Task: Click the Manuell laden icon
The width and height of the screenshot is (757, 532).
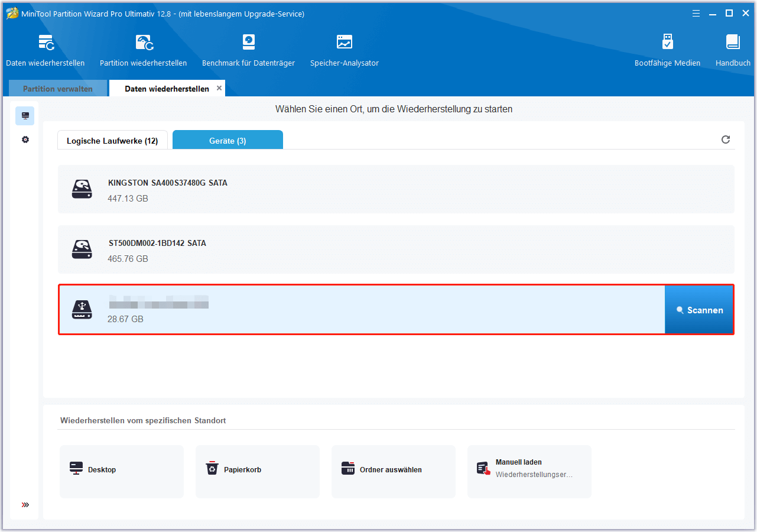Action: [484, 469]
